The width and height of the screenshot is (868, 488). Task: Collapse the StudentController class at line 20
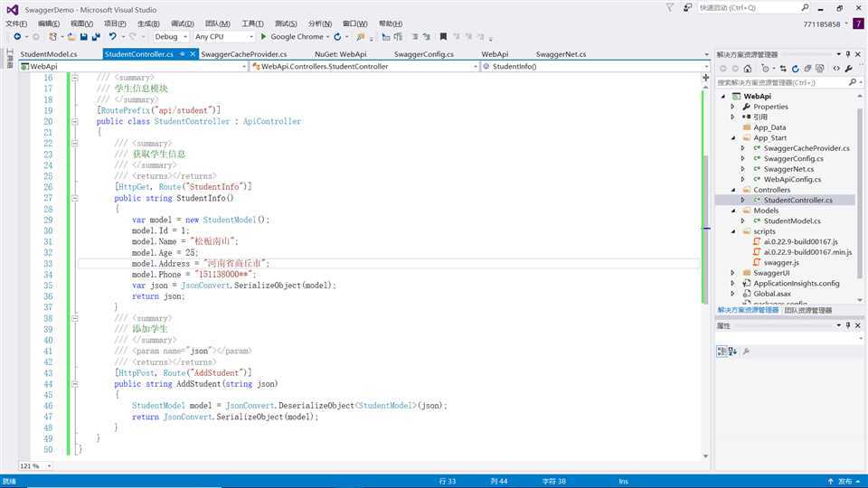75,121
